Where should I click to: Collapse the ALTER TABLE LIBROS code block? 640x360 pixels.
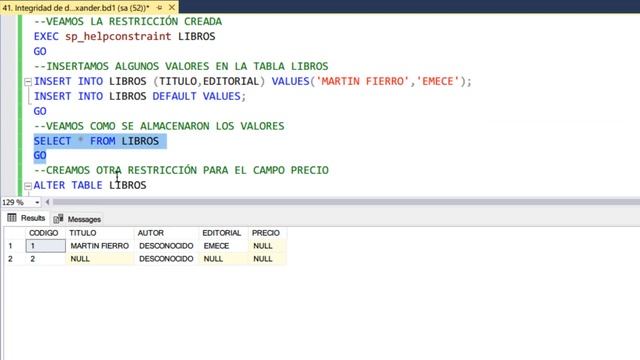click(28, 186)
